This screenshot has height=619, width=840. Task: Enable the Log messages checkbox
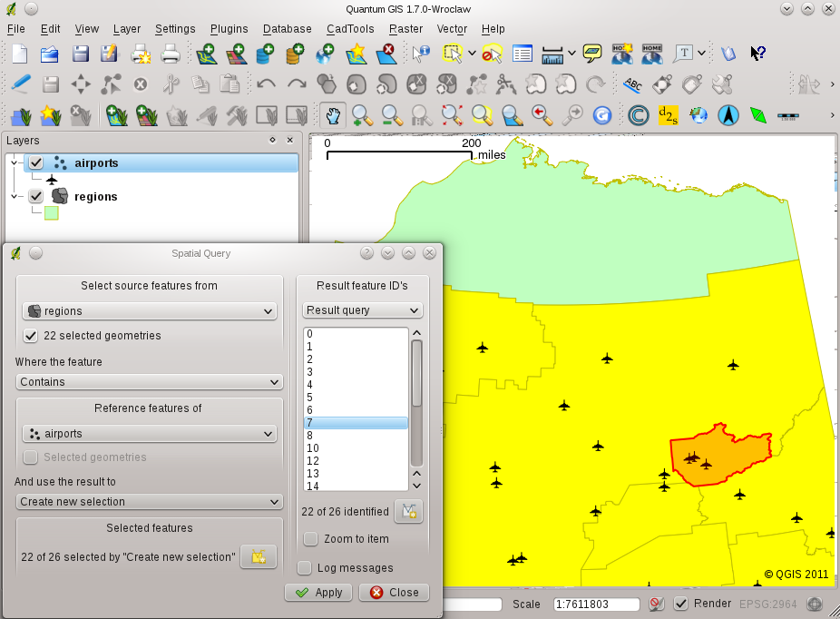pos(304,567)
